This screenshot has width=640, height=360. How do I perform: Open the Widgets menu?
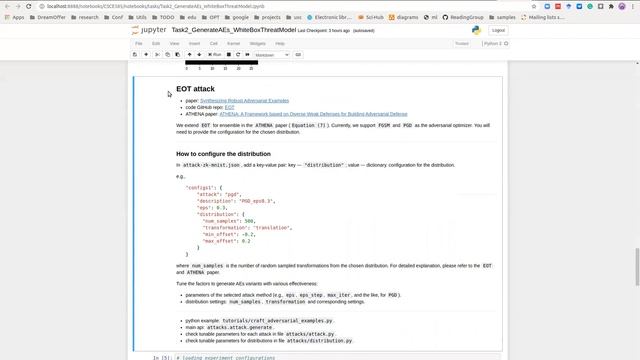click(x=258, y=43)
